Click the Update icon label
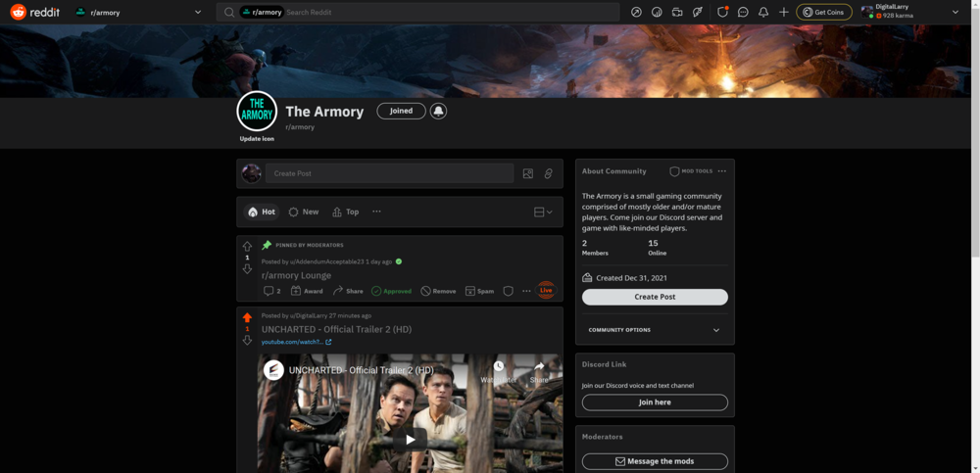The image size is (980, 473). [x=257, y=139]
